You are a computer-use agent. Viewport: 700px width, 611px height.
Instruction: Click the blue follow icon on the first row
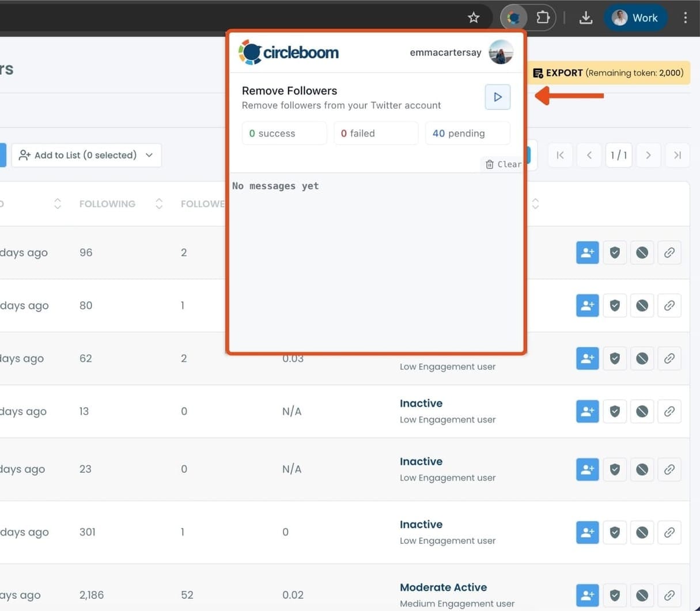587,252
